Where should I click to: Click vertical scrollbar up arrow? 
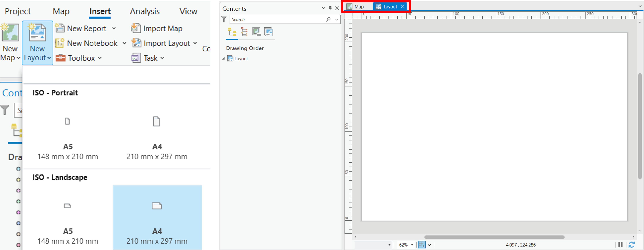coord(640,22)
